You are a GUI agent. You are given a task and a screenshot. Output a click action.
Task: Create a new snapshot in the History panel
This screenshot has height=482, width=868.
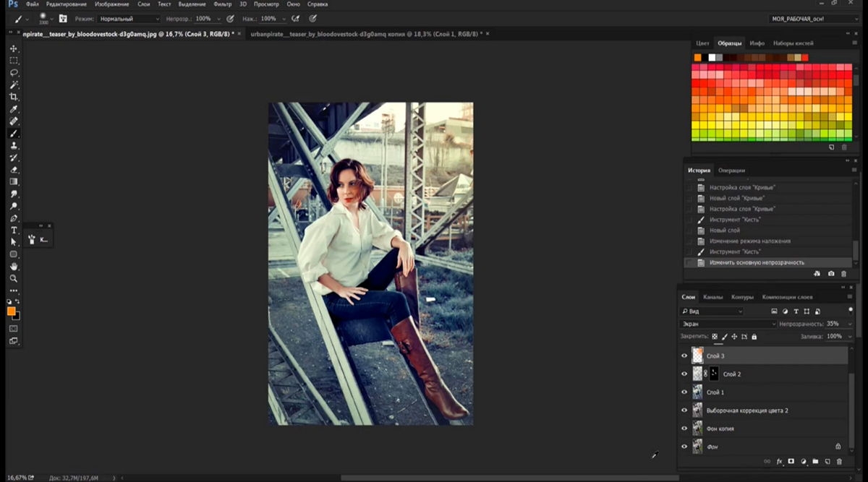pos(831,274)
